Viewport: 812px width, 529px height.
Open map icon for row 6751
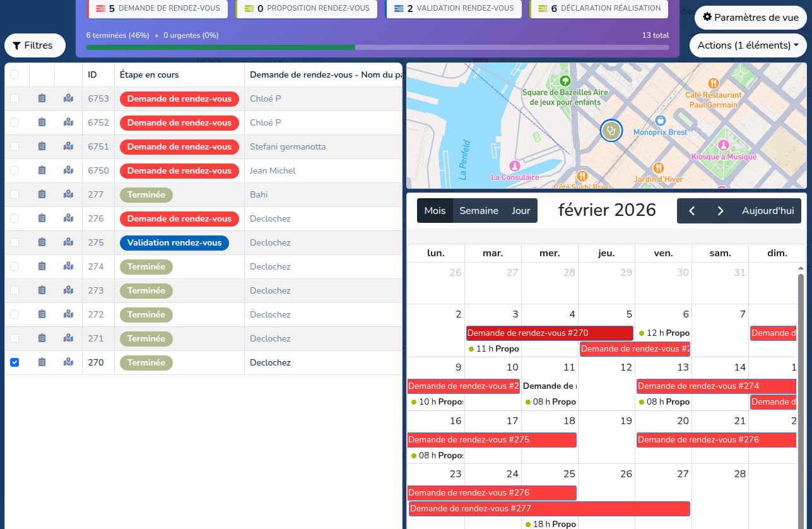(68, 146)
